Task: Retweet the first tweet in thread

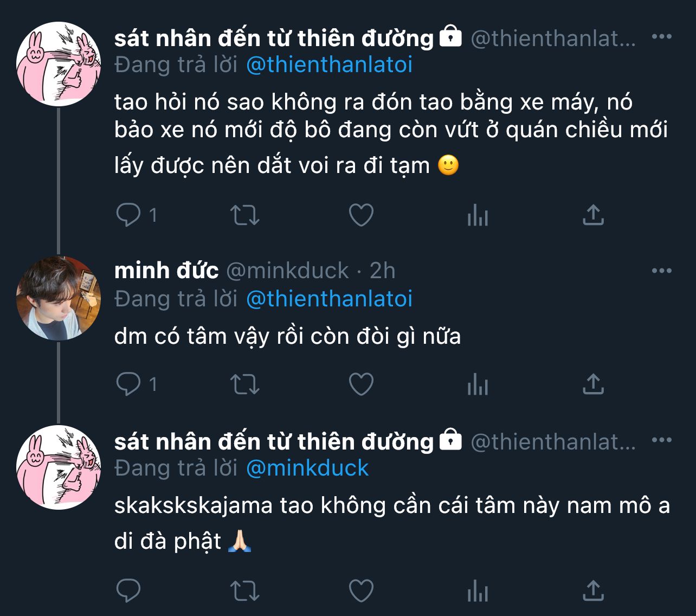Action: coord(245,215)
